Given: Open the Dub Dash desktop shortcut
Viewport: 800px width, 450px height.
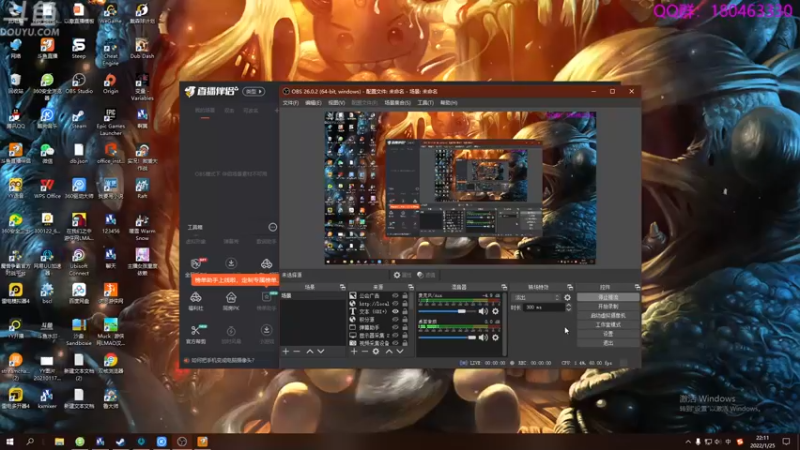Looking at the screenshot, I should pyautogui.click(x=142, y=48).
